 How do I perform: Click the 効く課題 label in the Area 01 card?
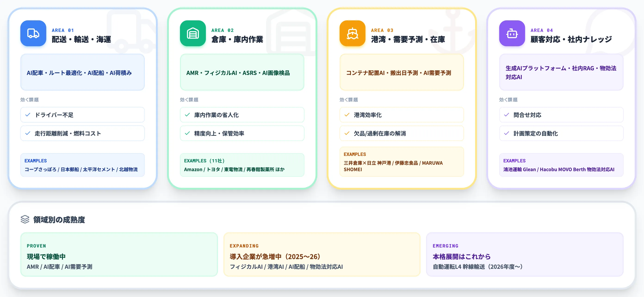[30, 100]
